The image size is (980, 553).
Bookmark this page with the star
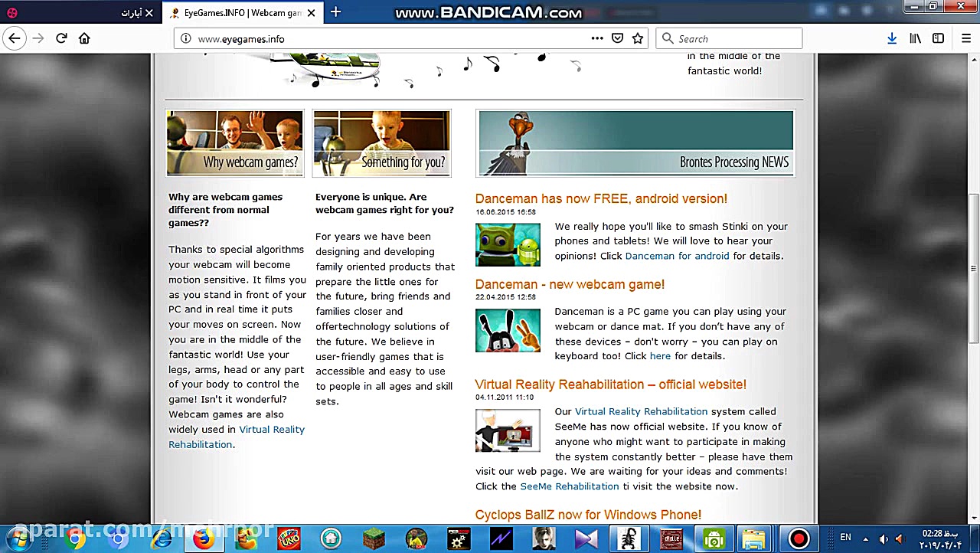pyautogui.click(x=638, y=38)
